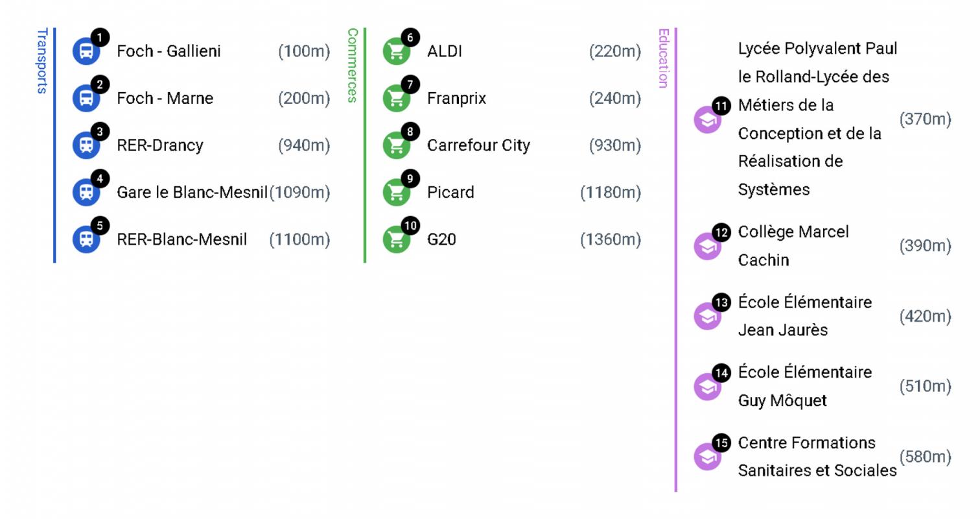Click the bus icon numbered 2

86,99
